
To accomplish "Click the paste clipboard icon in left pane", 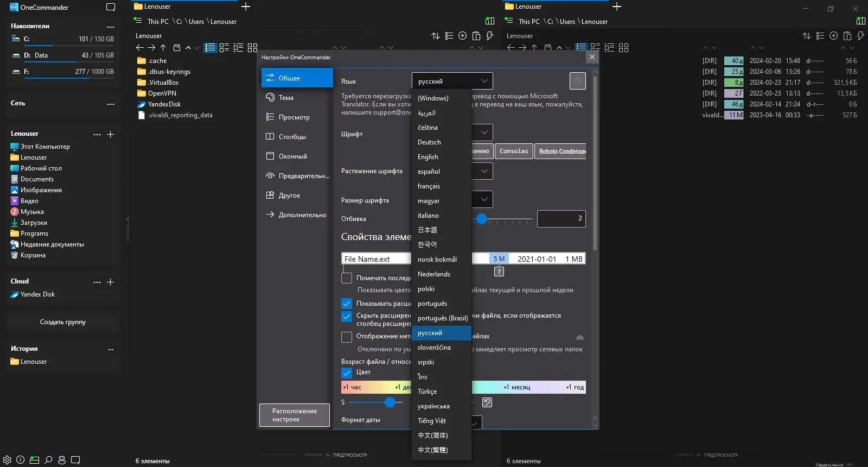I will [476, 36].
